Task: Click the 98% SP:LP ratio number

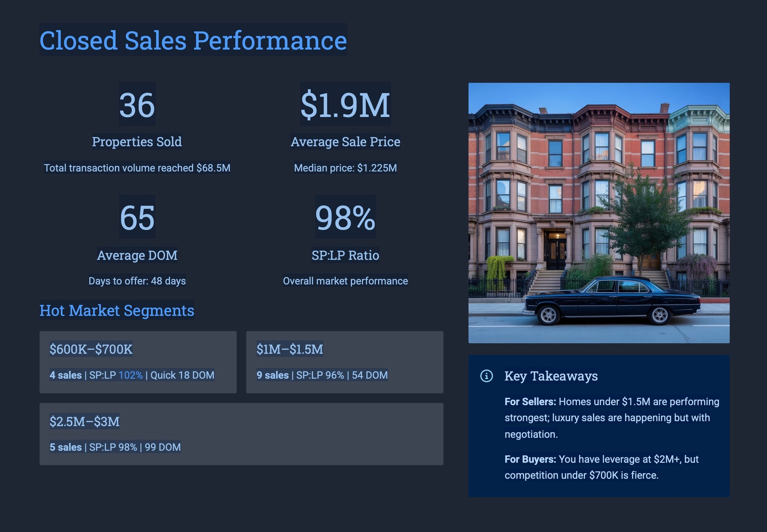Action: tap(345, 218)
